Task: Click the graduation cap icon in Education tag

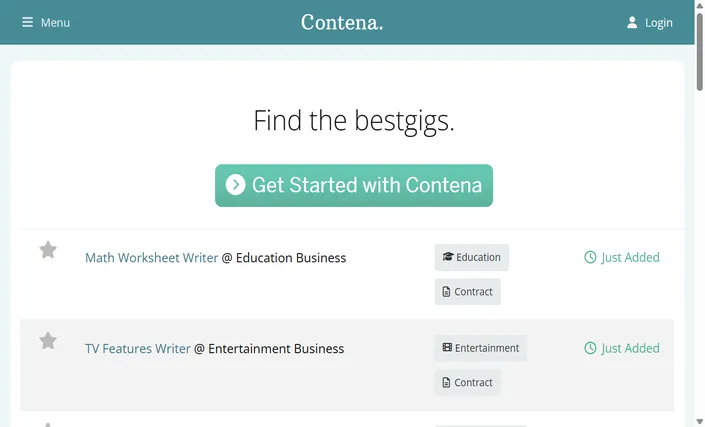Action: pos(448,257)
